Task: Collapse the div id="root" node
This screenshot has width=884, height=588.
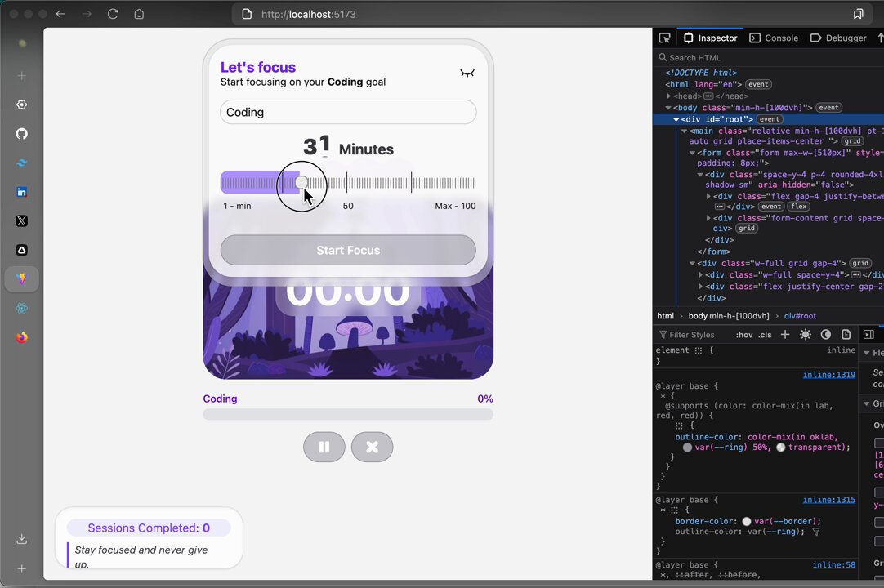Action: click(676, 119)
